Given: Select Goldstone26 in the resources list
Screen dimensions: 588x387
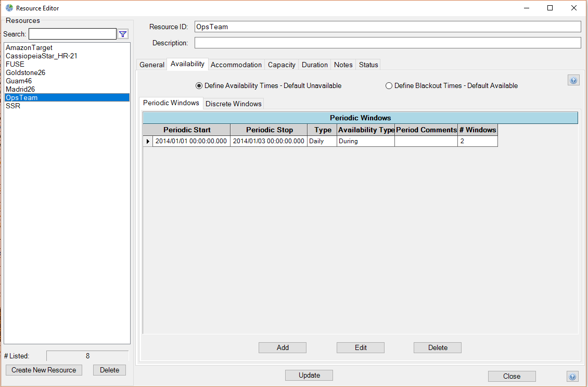Looking at the screenshot, I should pos(25,72).
